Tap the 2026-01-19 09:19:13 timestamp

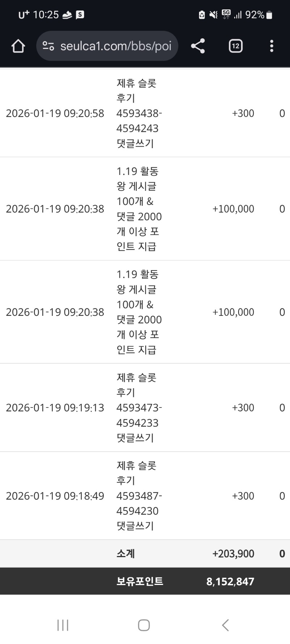coord(55,408)
